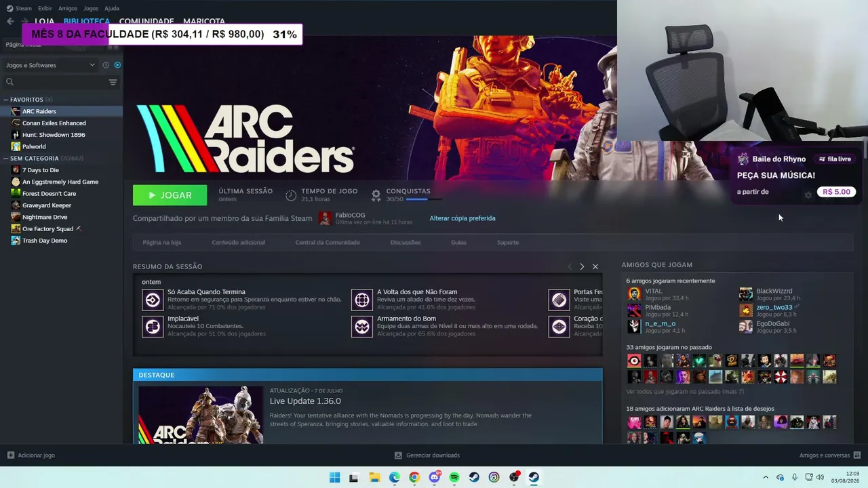Collapse the Sem Categoria section
Screen dimensions: 868x488
click(x=5, y=159)
